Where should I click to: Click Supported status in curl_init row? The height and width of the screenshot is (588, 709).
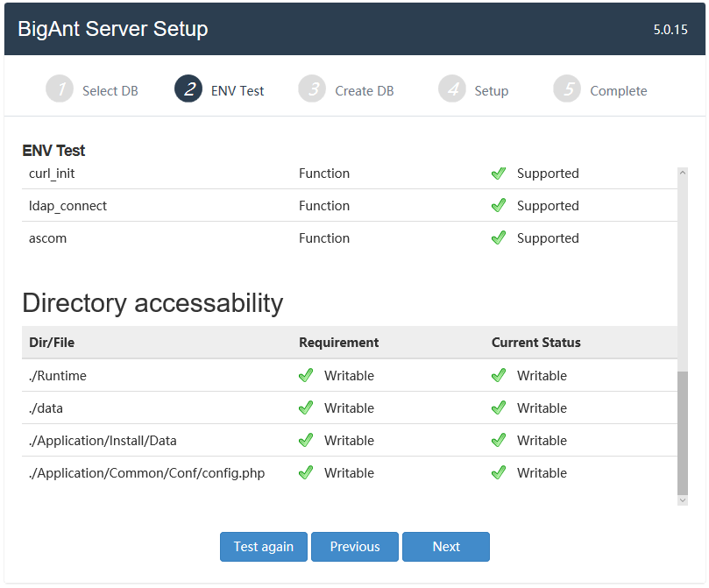548,174
